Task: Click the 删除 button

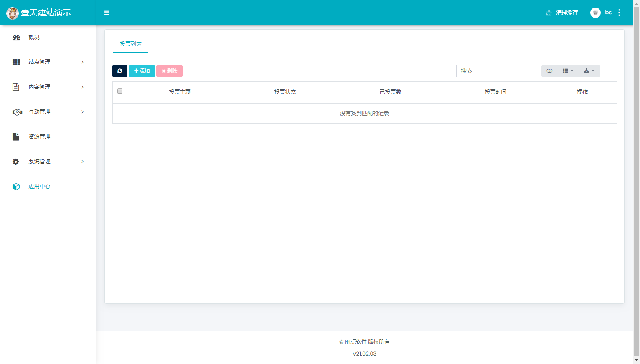Action: pos(169,71)
